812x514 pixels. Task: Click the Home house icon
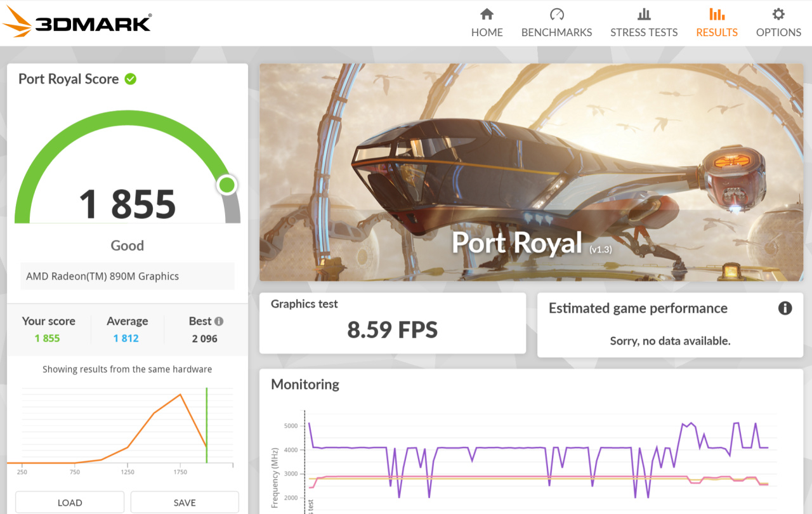[487, 14]
